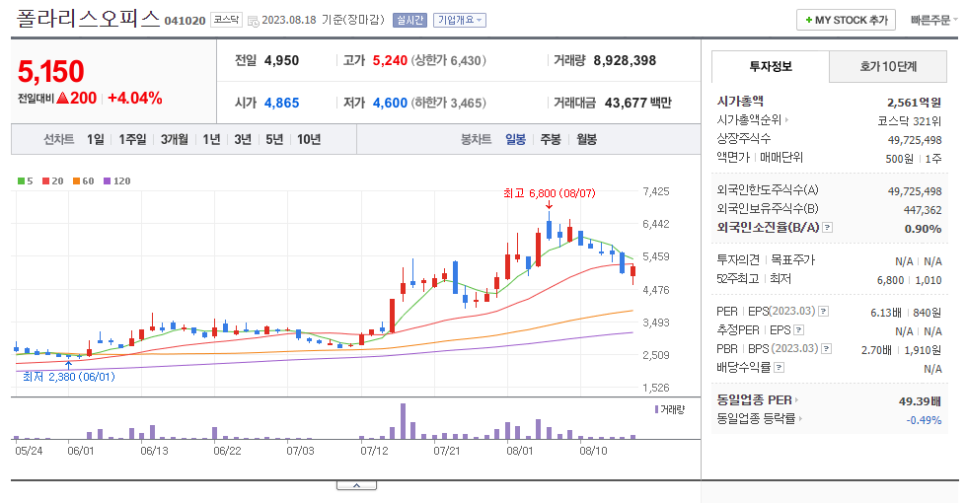Open help icon next to 추정PER EPS

(798, 330)
